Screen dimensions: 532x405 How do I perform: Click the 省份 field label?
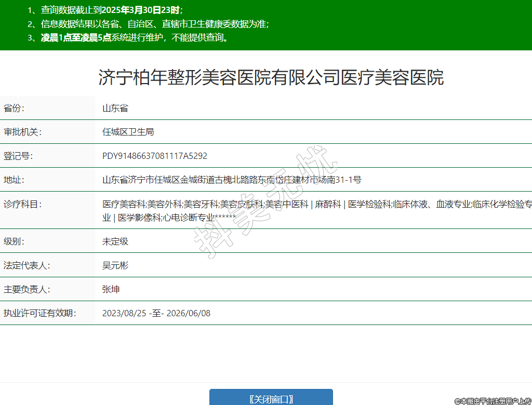pyautogui.click(x=14, y=108)
